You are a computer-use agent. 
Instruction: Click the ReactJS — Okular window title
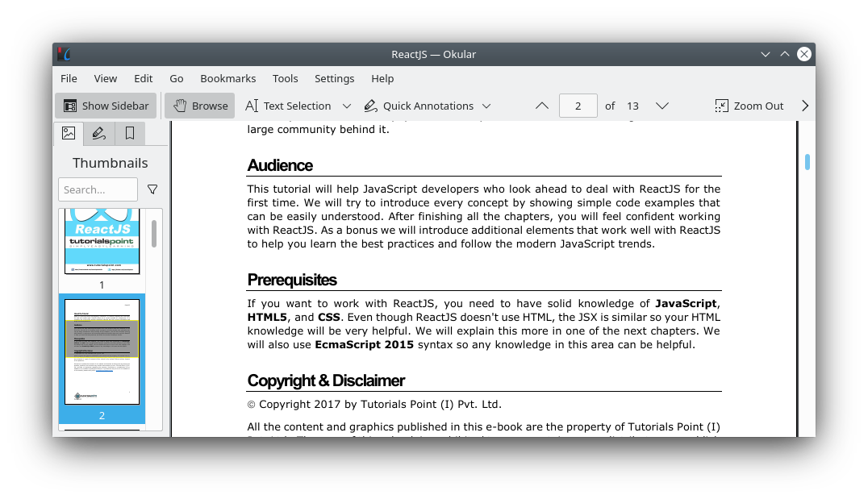tap(433, 54)
